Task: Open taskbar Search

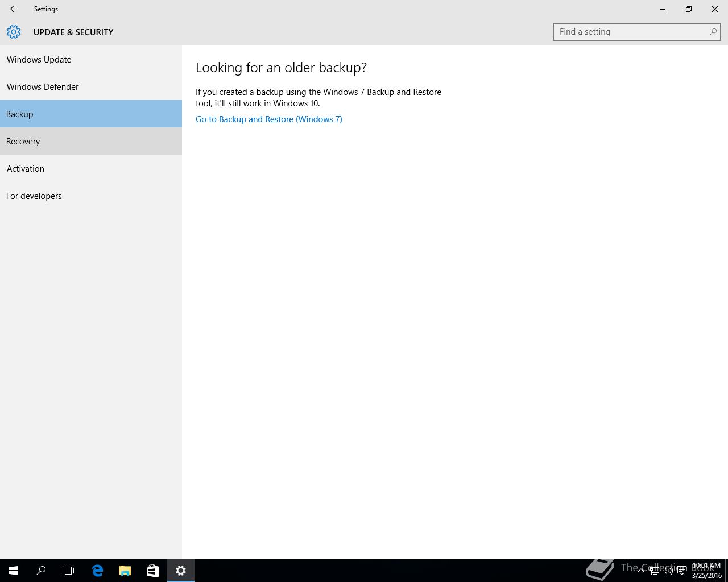Action: click(x=41, y=571)
